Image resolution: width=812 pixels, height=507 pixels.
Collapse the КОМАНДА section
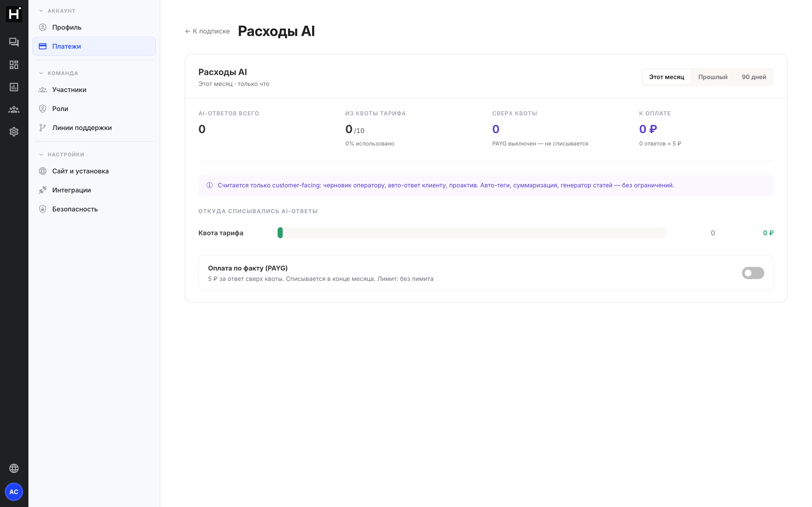point(58,73)
